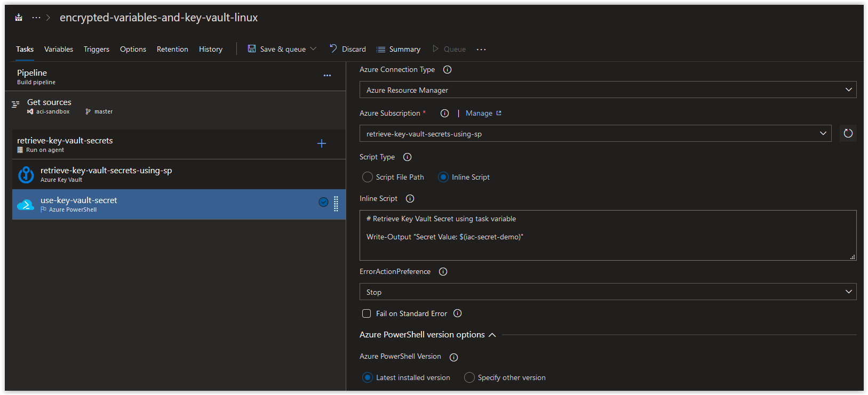
Task: Refresh the Azure Subscription list
Action: click(848, 133)
